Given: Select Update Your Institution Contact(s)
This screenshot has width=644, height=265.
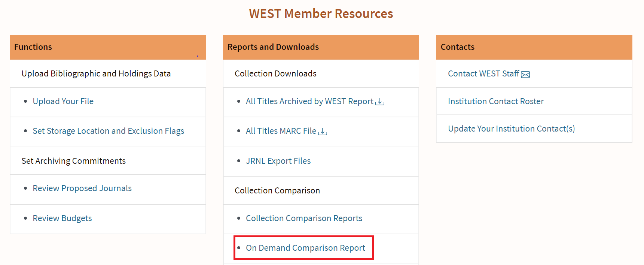Looking at the screenshot, I should 511,129.
